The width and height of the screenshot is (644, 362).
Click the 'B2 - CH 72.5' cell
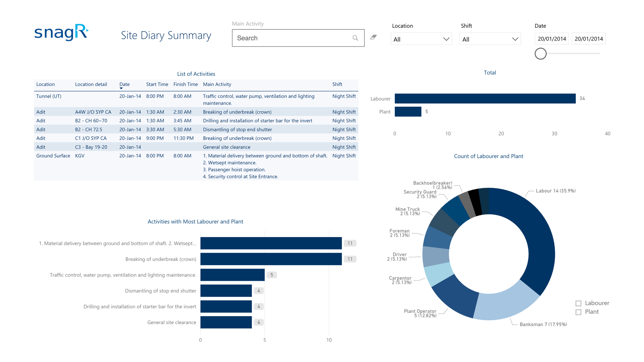point(89,129)
